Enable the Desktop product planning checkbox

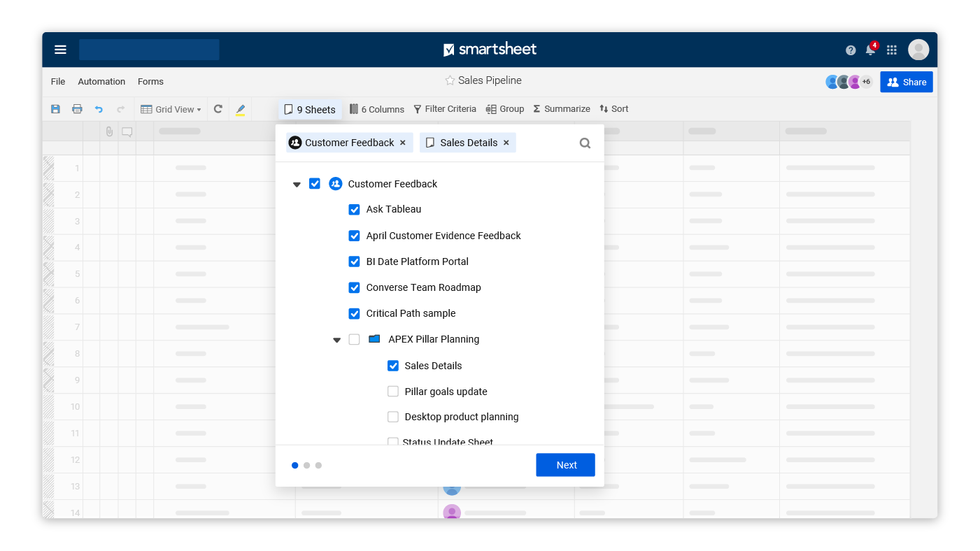point(393,417)
